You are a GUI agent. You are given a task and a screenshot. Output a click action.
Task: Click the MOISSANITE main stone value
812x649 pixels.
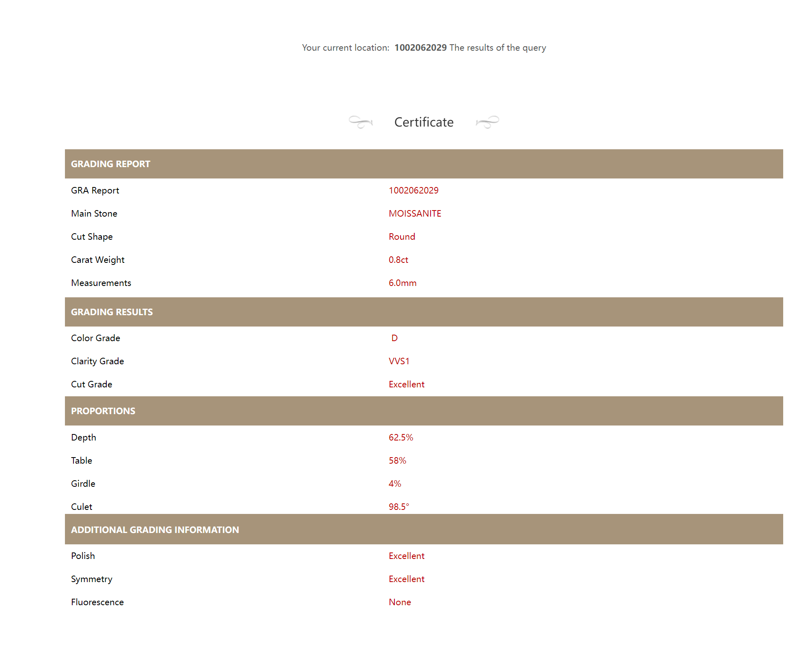click(x=414, y=213)
